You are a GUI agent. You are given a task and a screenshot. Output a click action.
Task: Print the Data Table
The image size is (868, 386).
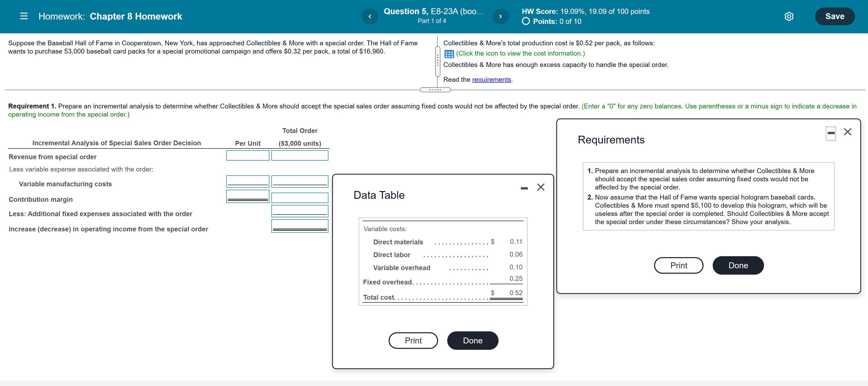[413, 340]
